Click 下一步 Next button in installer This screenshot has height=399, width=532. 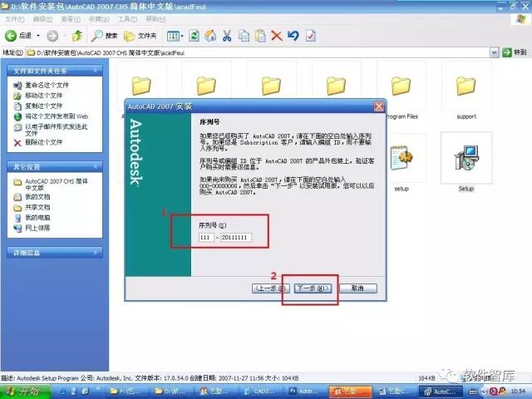tap(313, 288)
